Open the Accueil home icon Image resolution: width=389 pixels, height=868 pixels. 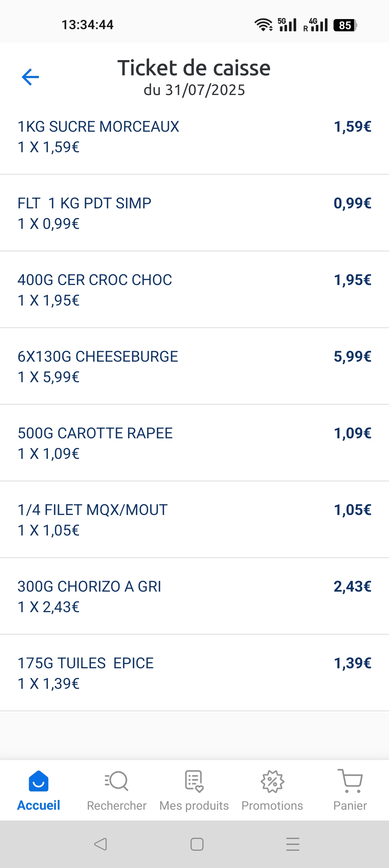pos(39,781)
